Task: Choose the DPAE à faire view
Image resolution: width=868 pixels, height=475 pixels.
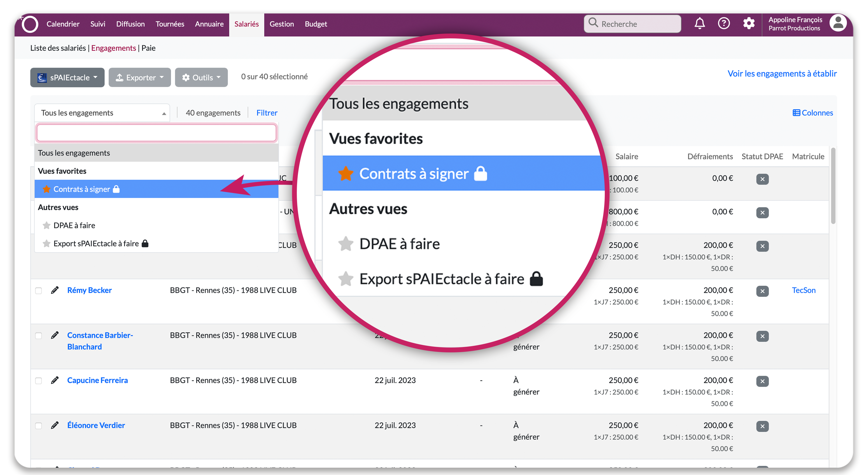Action: (156, 225)
